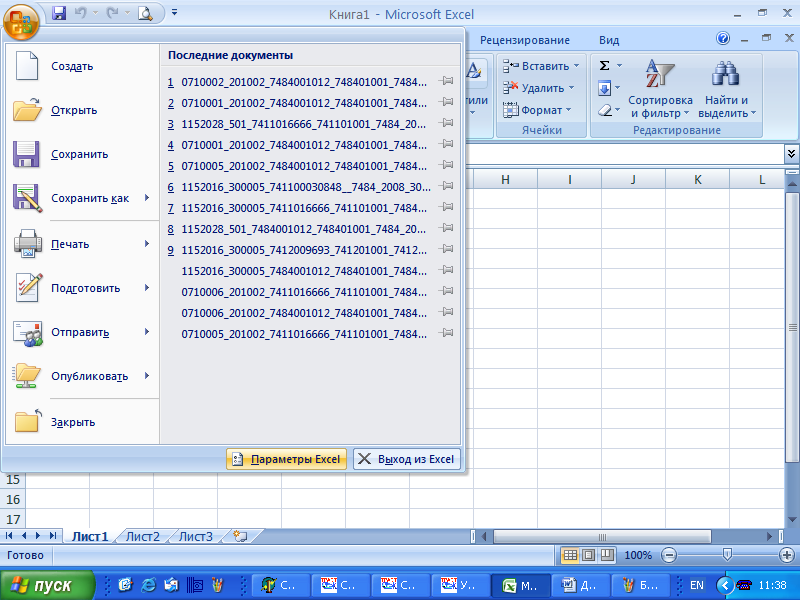Select column H header
Screen dimensions: 800x600
tap(505, 180)
